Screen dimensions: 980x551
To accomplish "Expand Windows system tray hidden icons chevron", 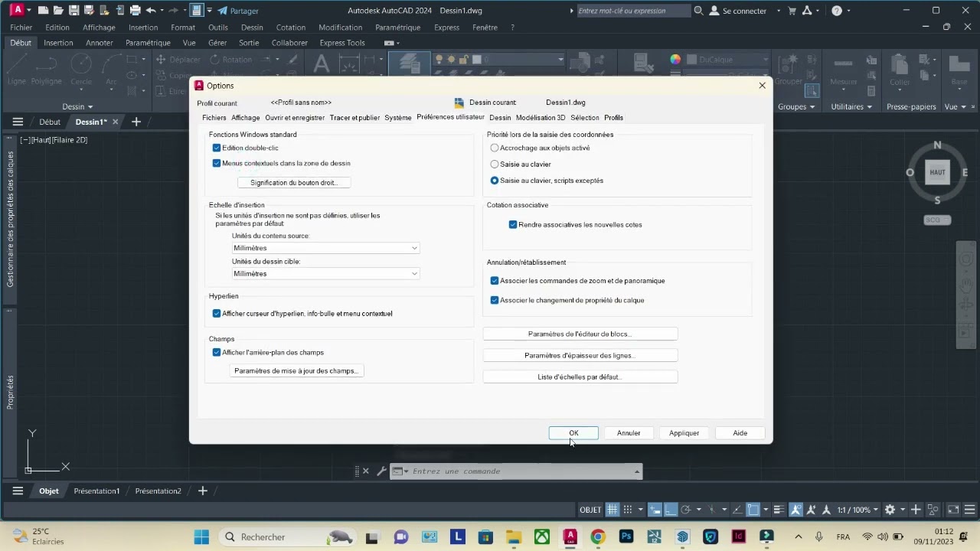I will tap(799, 536).
